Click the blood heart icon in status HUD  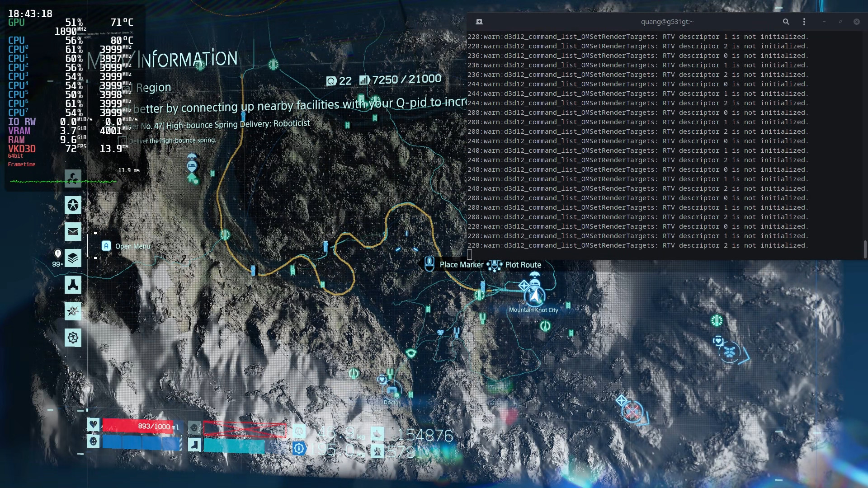(x=94, y=424)
